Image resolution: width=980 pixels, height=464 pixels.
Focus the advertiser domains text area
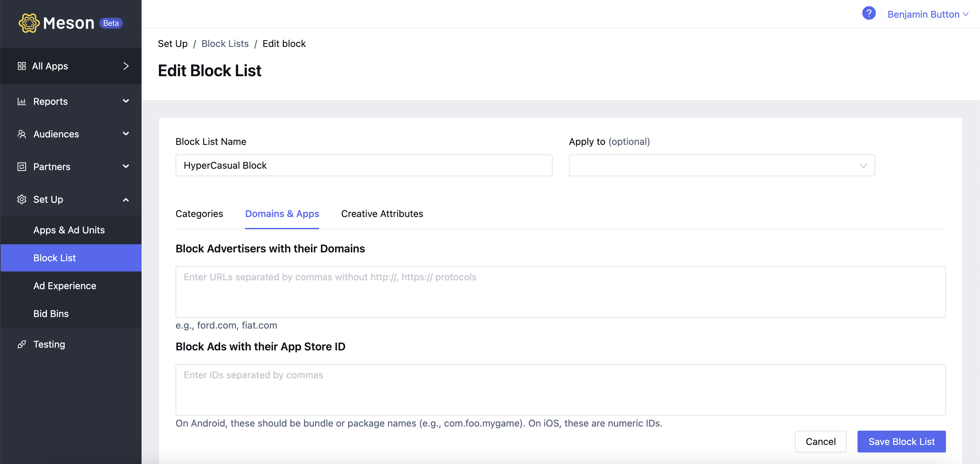pyautogui.click(x=560, y=292)
